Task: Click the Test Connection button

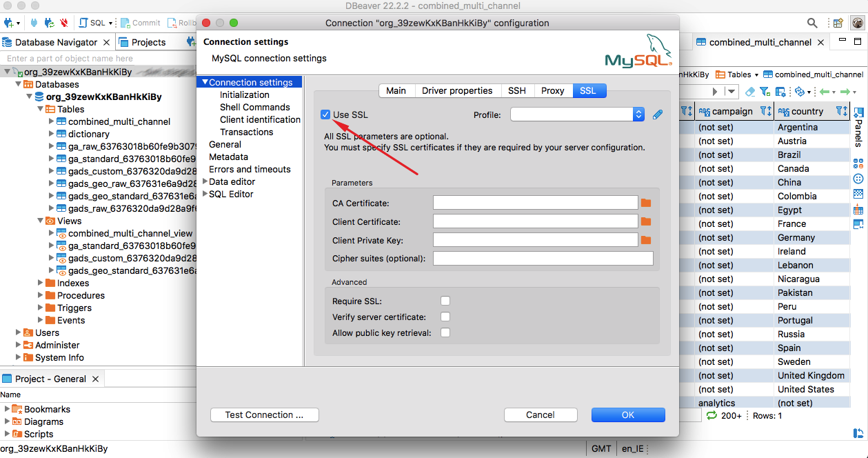Action: pyautogui.click(x=265, y=415)
